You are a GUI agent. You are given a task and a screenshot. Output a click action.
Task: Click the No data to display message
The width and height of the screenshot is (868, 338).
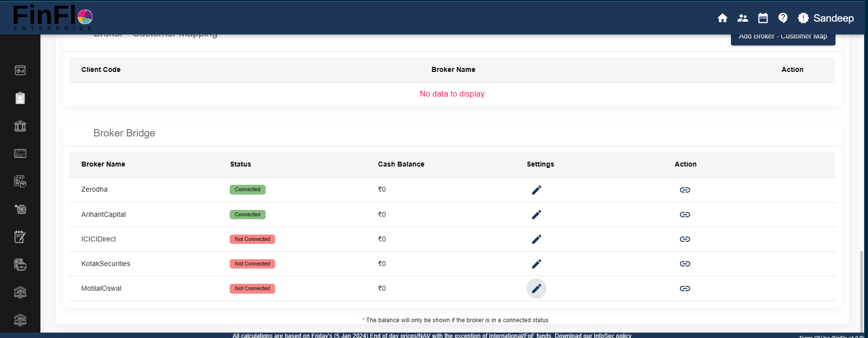pyautogui.click(x=452, y=94)
